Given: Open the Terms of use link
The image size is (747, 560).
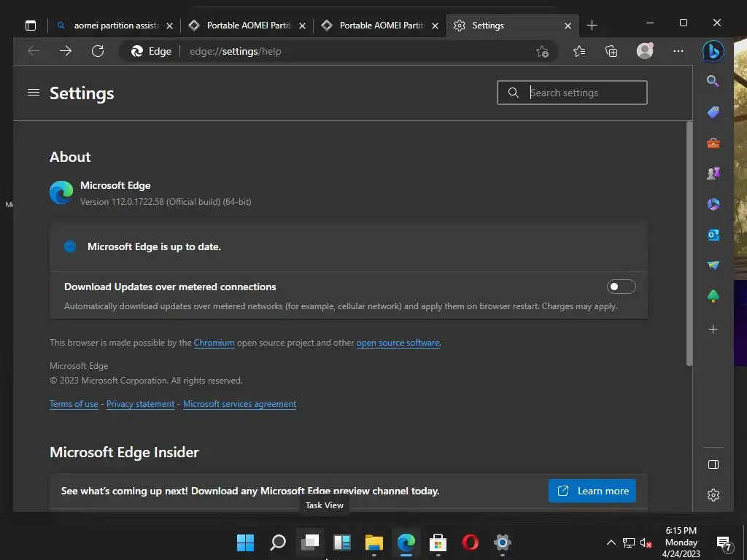Looking at the screenshot, I should pyautogui.click(x=74, y=404).
